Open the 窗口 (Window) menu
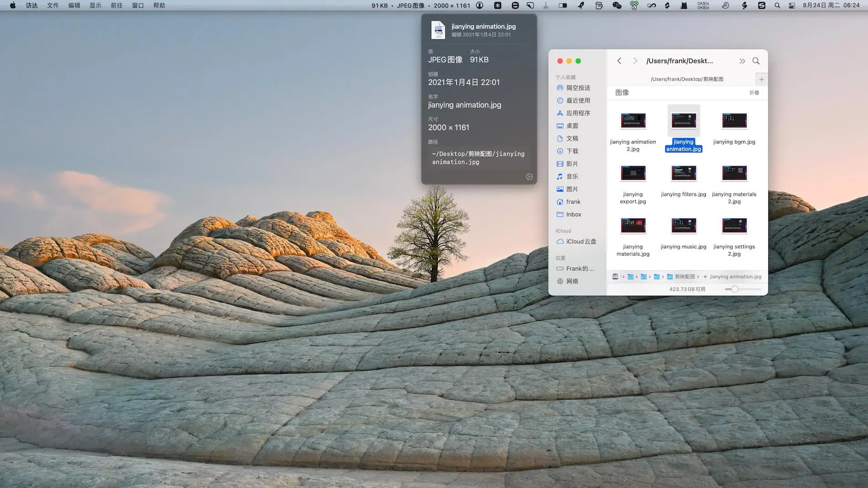The image size is (868, 488). [x=138, y=5]
